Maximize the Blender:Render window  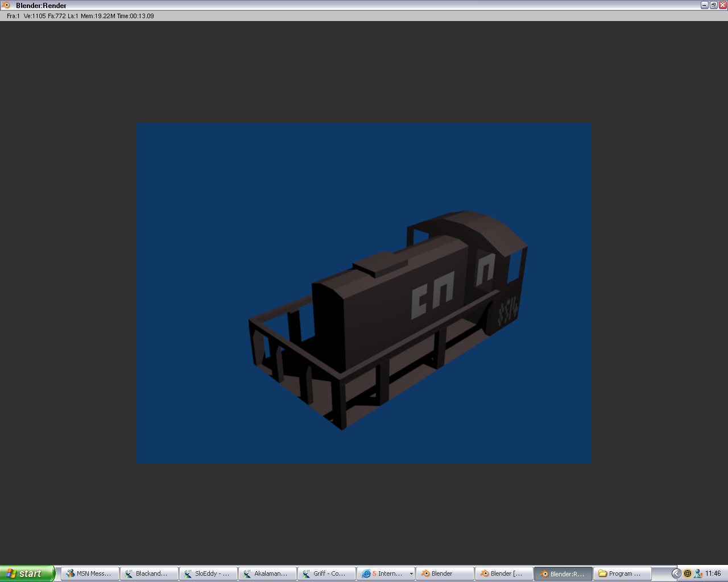tap(714, 5)
